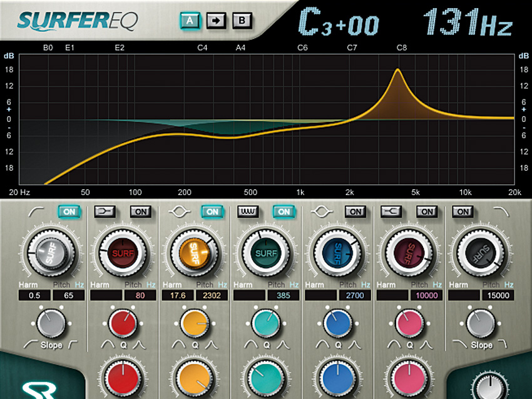The height and width of the screenshot is (399, 532).
Task: Toggle the red SURF button
Action: coord(123,253)
